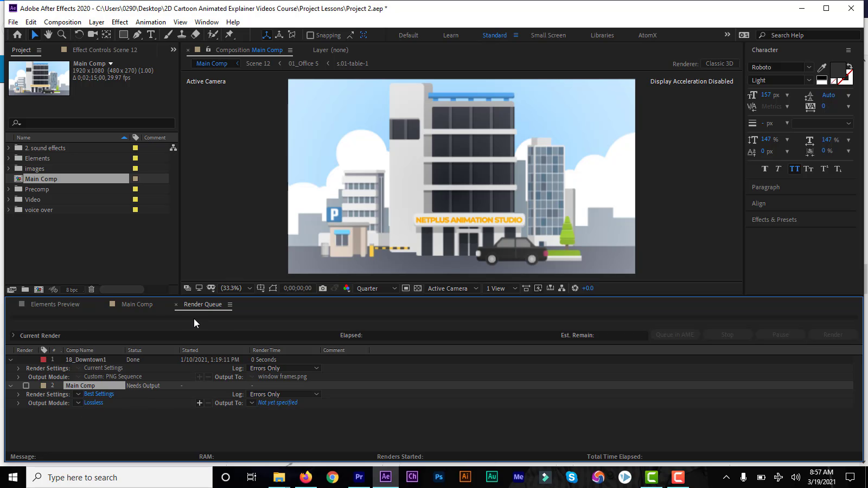
Task: Switch to Effect Controls Scene 12 tab
Action: [105, 50]
